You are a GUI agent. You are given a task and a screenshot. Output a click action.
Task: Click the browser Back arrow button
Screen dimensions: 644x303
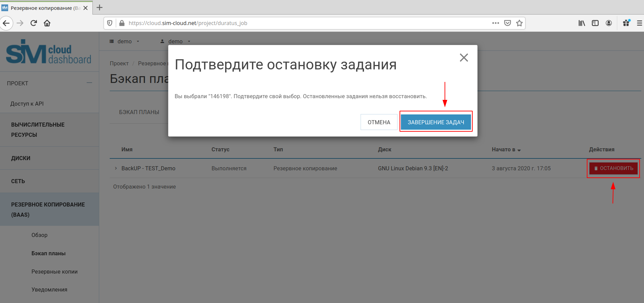6,23
